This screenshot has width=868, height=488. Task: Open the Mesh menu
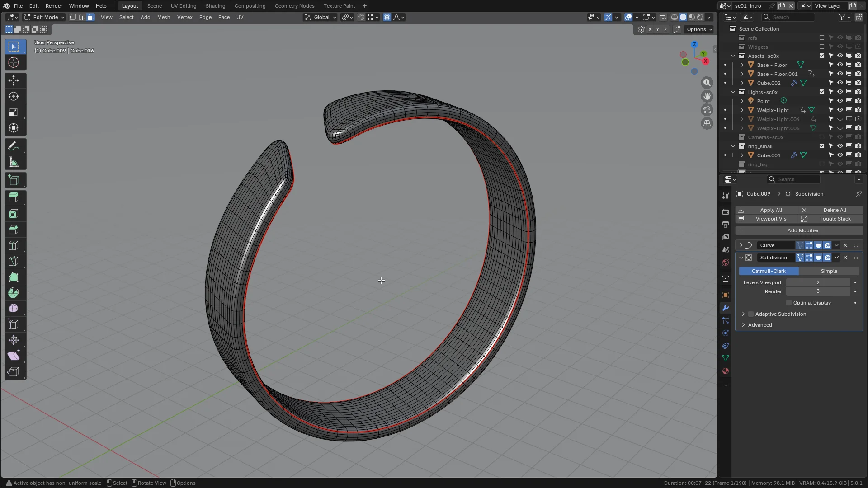tap(163, 17)
